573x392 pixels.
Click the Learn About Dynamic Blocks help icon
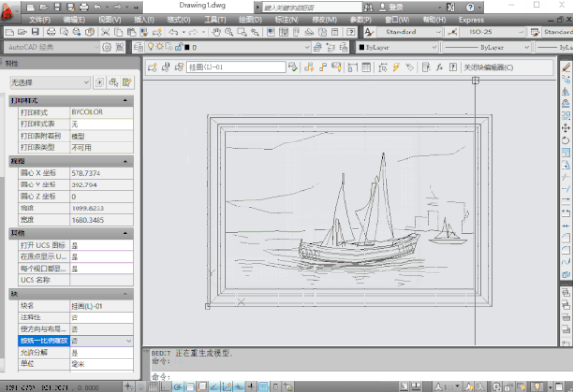click(x=452, y=67)
